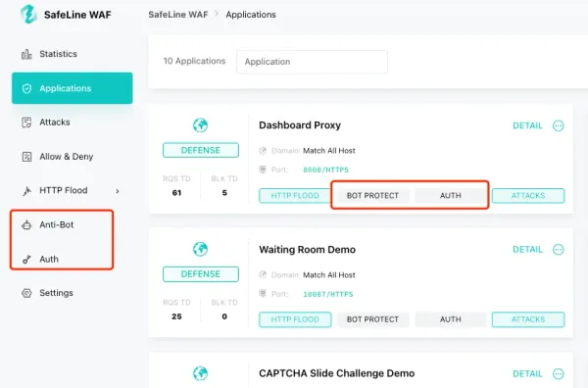Click Dashboard Proxy blocked today value 5

pos(224,193)
